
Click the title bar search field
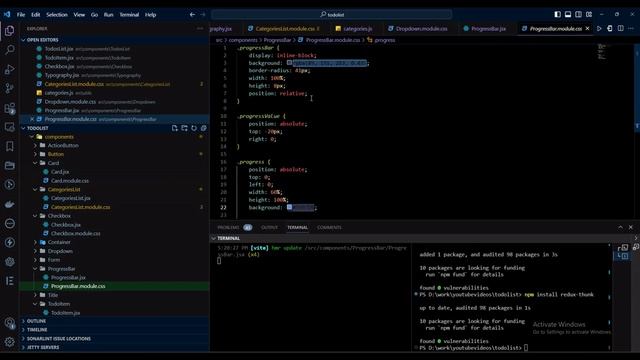tap(331, 15)
